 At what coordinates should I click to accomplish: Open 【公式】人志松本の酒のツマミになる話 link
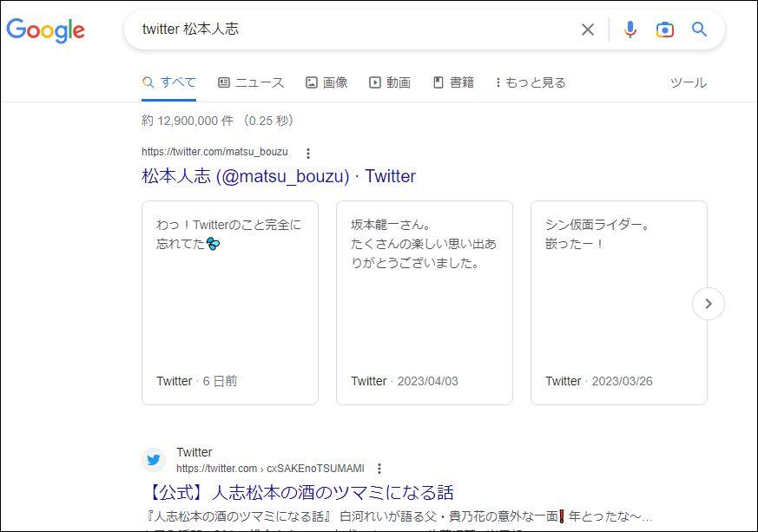click(x=299, y=492)
